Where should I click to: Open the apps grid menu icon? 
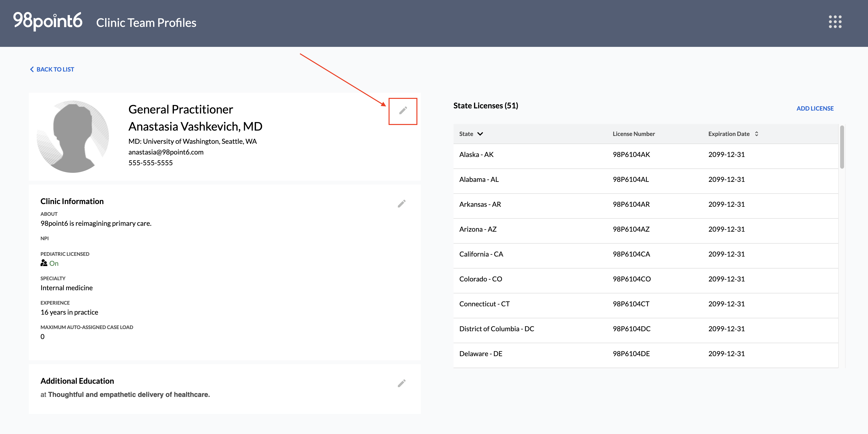click(x=835, y=22)
